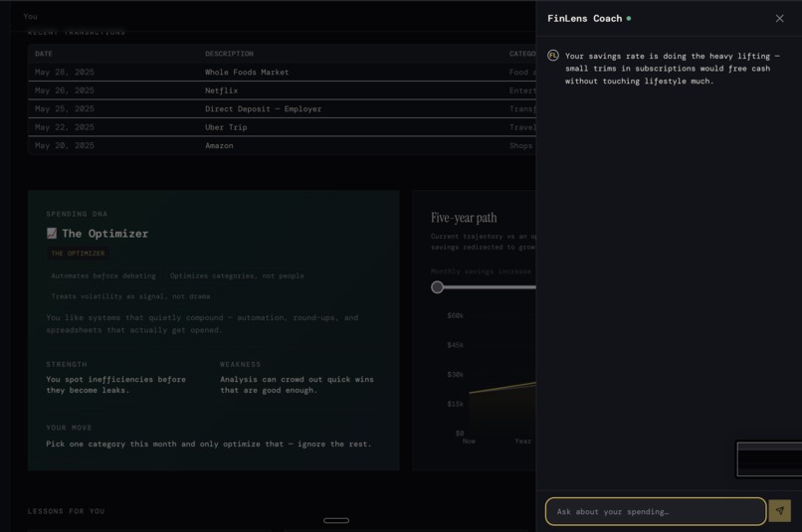Select the Whole Foods Market transaction
The image size is (802, 532).
pyautogui.click(x=282, y=72)
